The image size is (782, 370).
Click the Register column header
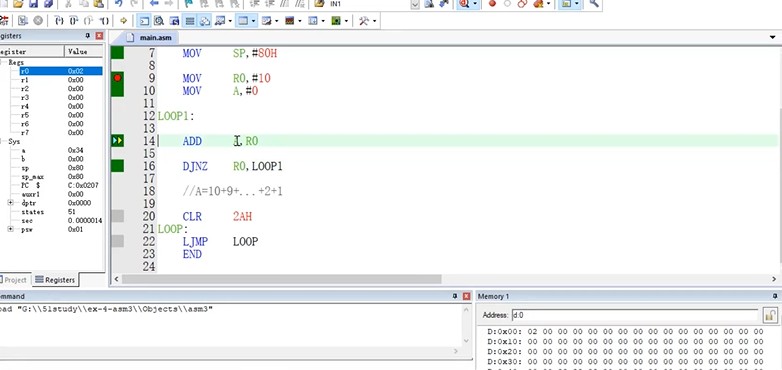(32, 51)
